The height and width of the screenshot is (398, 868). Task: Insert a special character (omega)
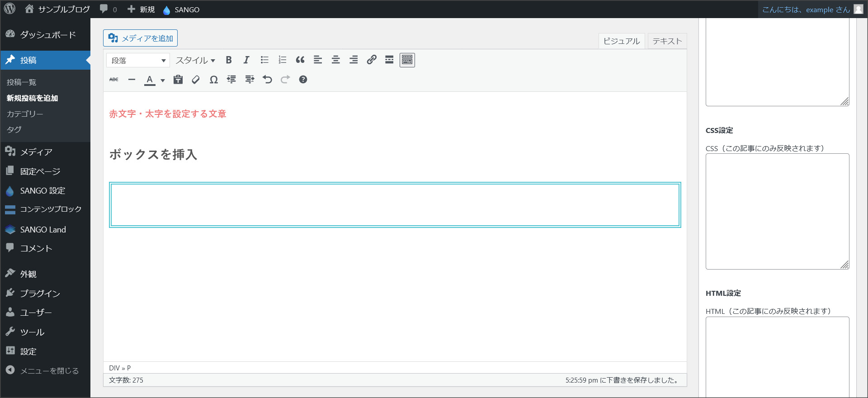(213, 80)
